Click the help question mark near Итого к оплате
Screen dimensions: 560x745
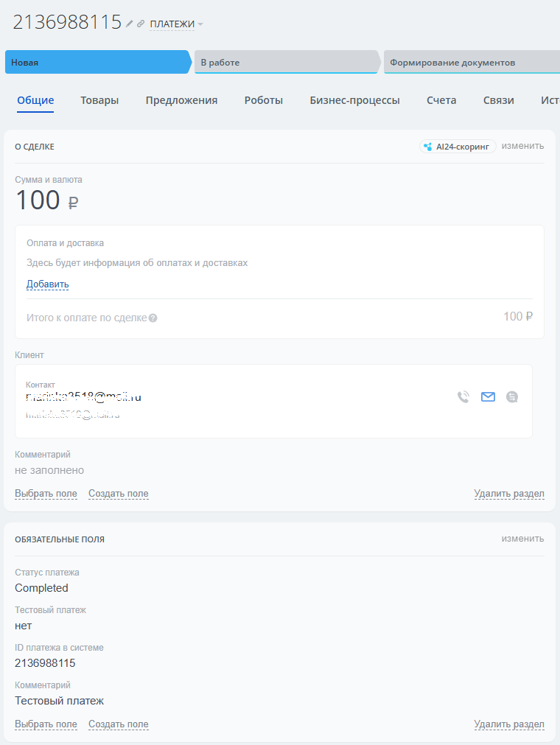[x=153, y=318]
